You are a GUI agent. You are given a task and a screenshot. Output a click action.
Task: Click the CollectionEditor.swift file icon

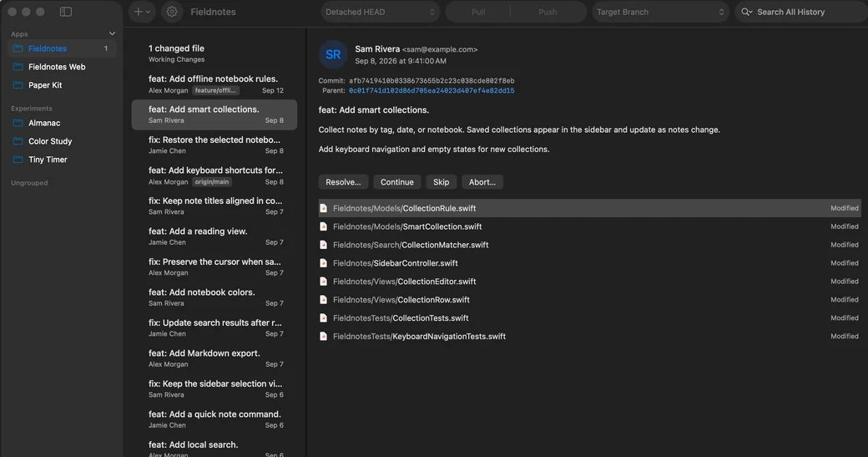tap(323, 282)
